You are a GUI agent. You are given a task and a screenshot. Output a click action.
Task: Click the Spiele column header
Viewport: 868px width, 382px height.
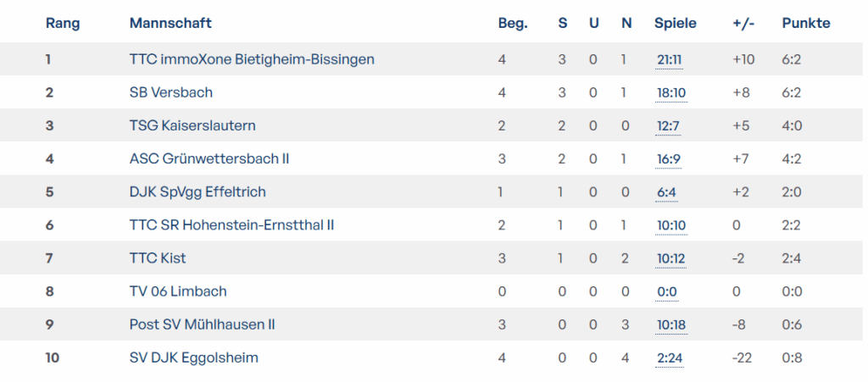676,23
